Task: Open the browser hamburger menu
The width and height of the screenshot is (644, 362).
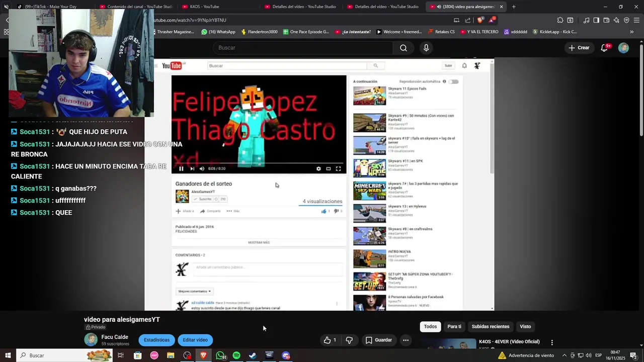Action: 637,20
